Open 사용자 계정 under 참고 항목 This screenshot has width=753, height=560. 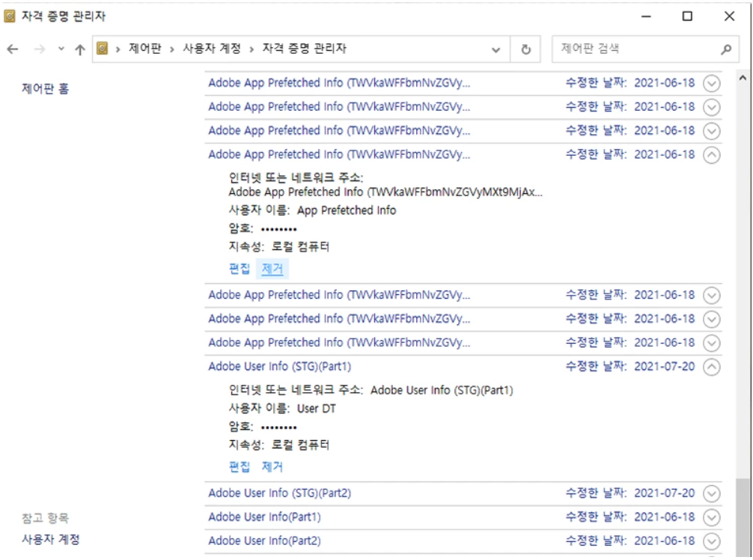click(51, 539)
